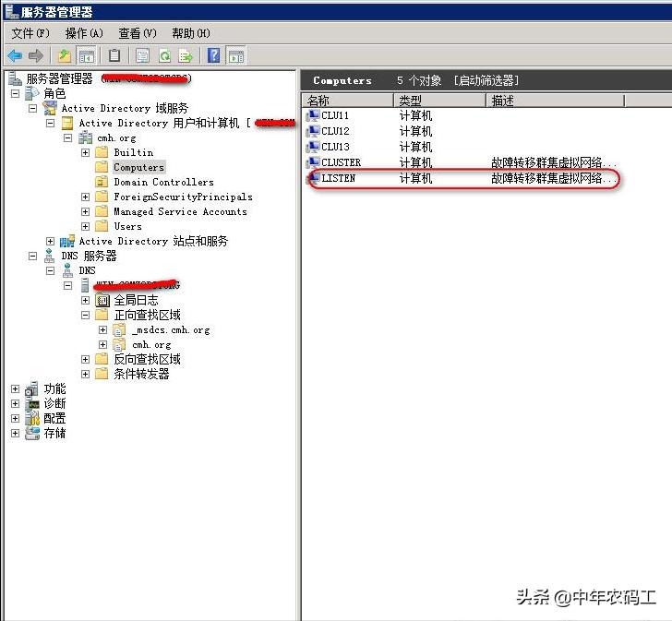The width and height of the screenshot is (672, 621).
Task: Open the 查看(V) menu
Action: [138, 33]
